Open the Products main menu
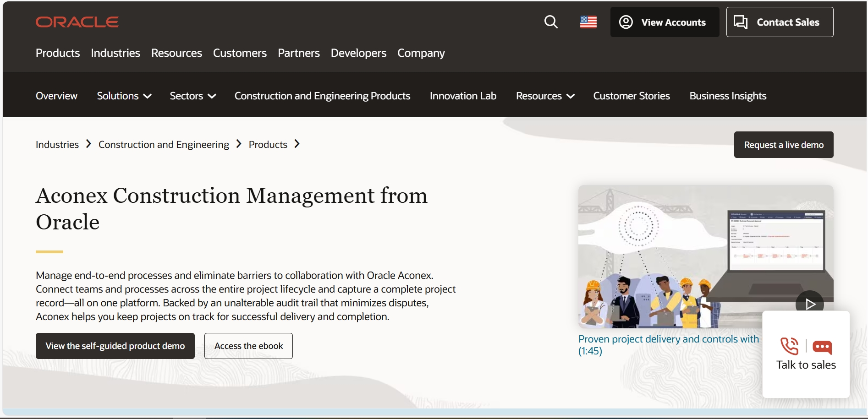 (58, 53)
